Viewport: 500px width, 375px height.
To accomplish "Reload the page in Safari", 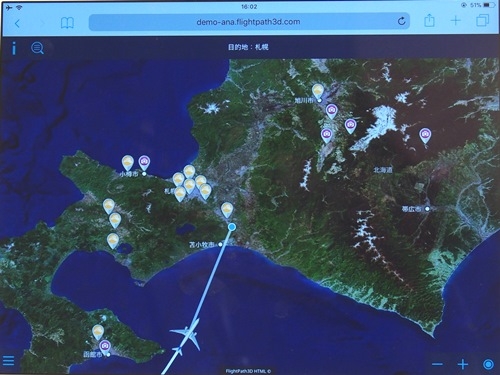I will tap(402, 21).
